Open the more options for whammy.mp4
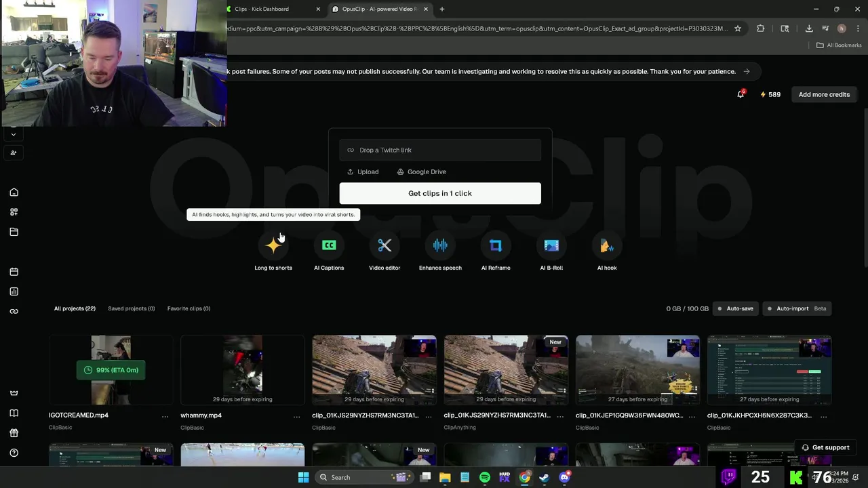This screenshot has height=488, width=868. tap(296, 416)
